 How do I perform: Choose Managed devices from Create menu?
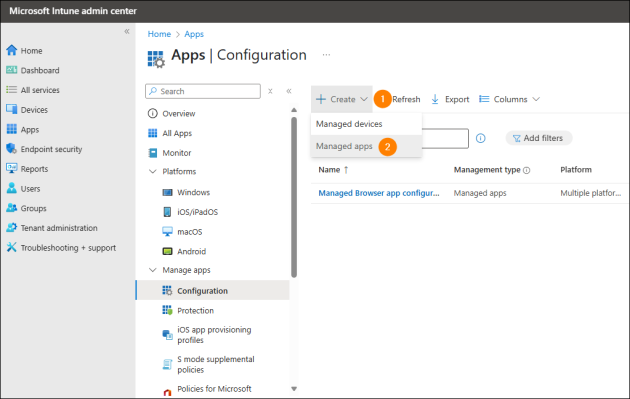click(x=366, y=124)
